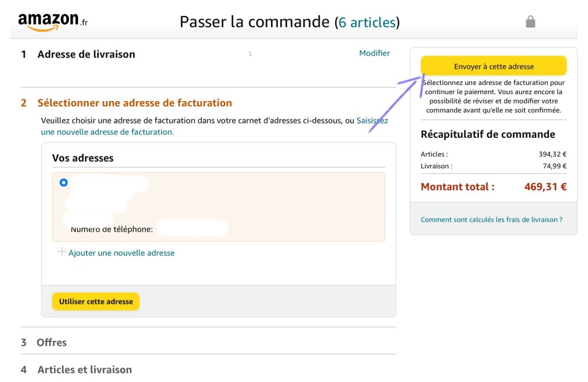
Task: Click 'Ajouter une nouvelle adresse' link
Action: [121, 253]
